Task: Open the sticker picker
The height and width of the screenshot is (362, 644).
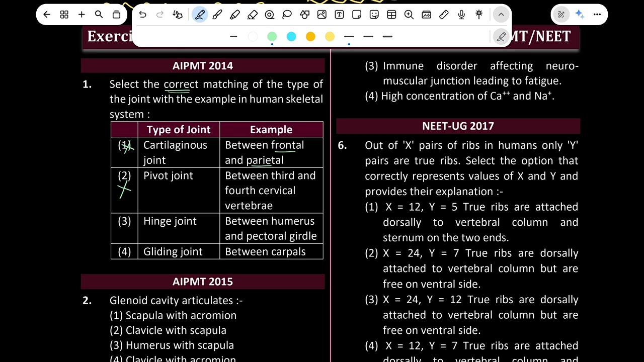Action: (374, 15)
